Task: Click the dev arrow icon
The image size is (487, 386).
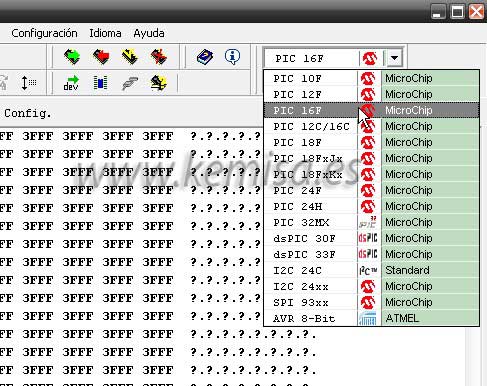Action: [x=71, y=83]
